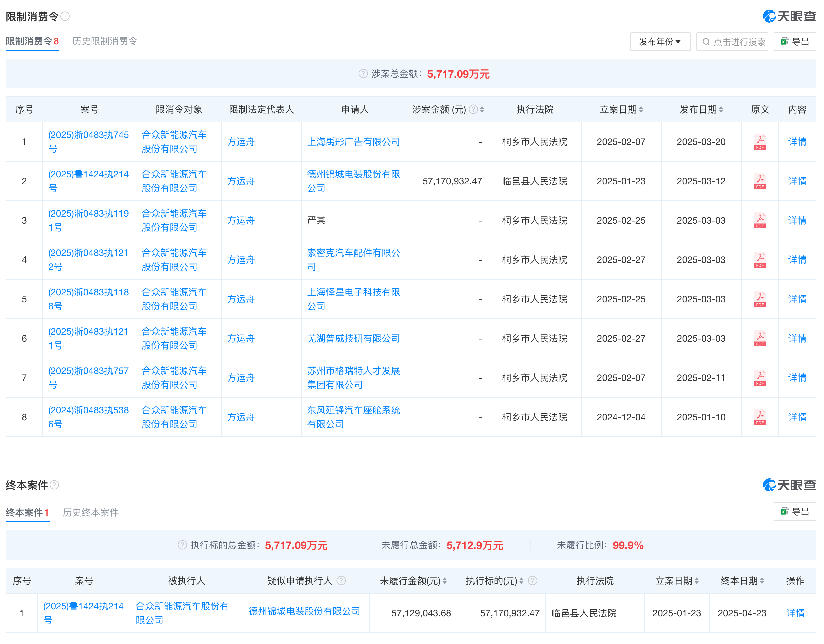The width and height of the screenshot is (824, 644).
Task: Click help icon beside 执行标的总金额
Action: 182,545
